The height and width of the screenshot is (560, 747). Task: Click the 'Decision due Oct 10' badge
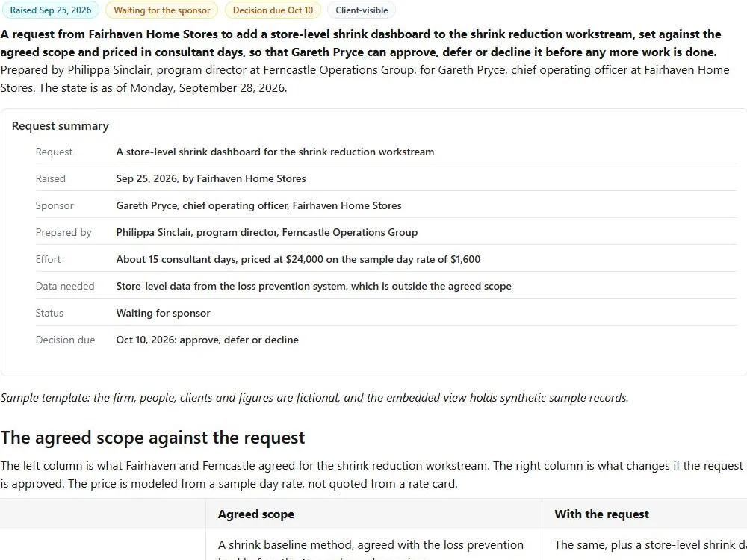pyautogui.click(x=273, y=10)
